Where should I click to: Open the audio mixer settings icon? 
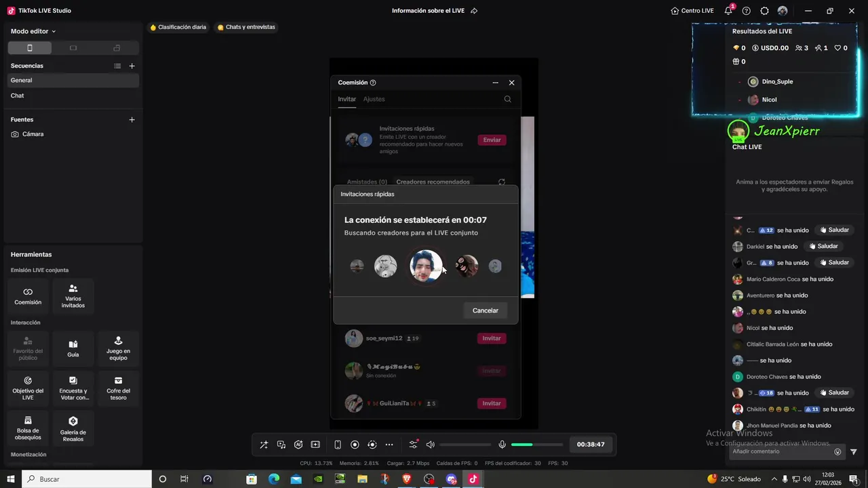point(413,445)
